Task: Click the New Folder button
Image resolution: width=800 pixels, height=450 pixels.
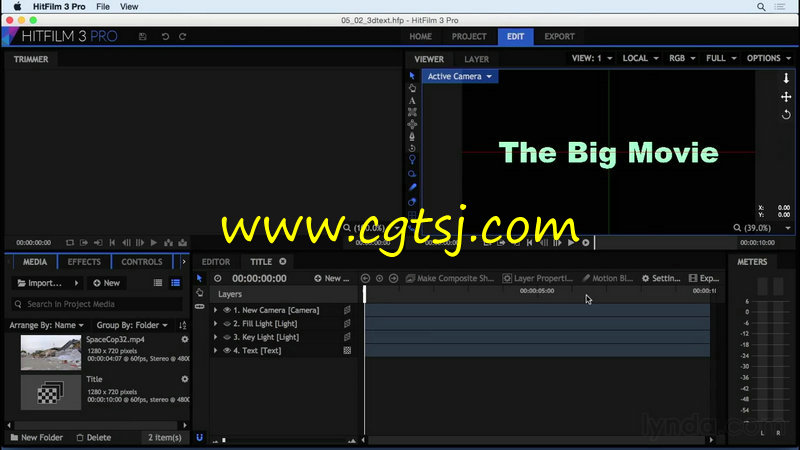Action: (37, 437)
